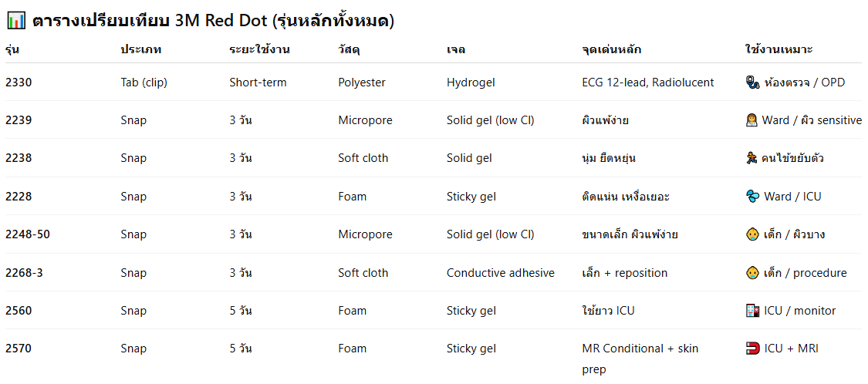Click the Conductive adhesive cell
The image size is (868, 384).
[500, 273]
